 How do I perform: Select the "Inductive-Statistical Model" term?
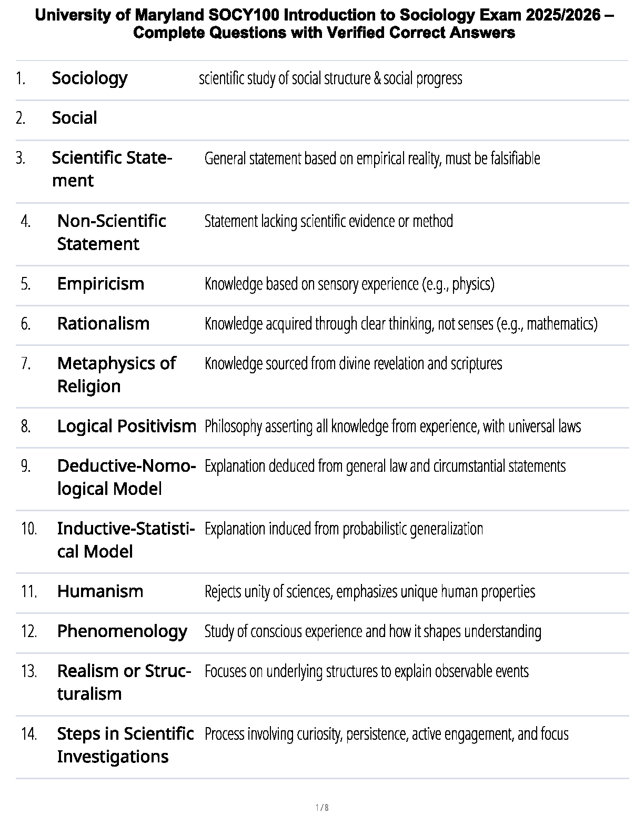(x=126, y=540)
